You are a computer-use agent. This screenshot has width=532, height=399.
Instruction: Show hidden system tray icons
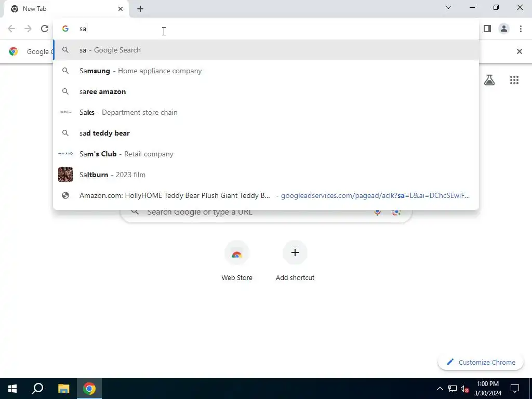[440, 389]
